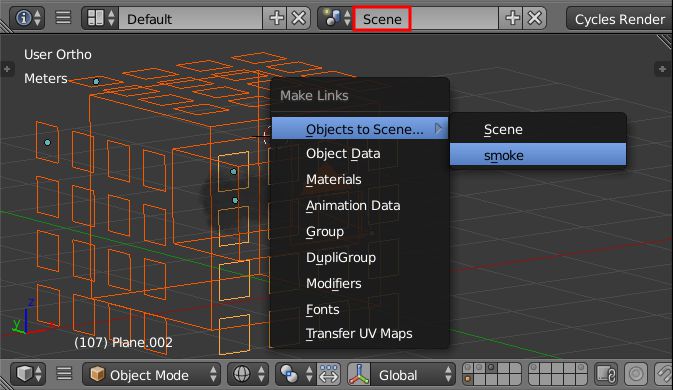Viewport: 673px width, 390px height.
Task: Select Fonts in Make Links menu
Action: pos(360,309)
